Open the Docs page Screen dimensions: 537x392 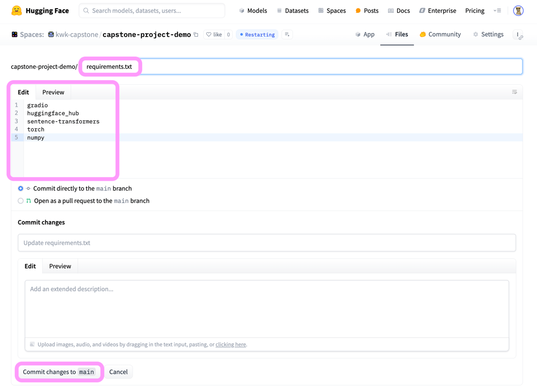399,11
